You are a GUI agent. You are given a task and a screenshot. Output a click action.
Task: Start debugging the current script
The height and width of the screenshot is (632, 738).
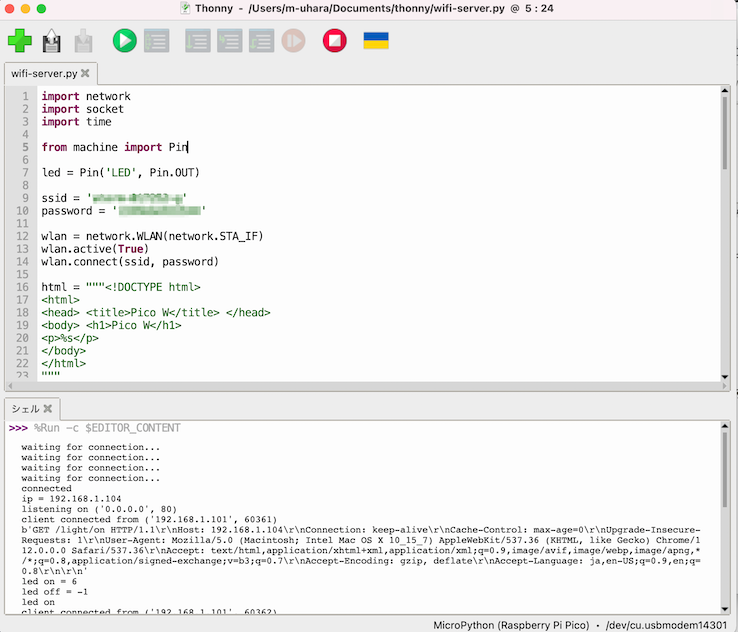[157, 40]
